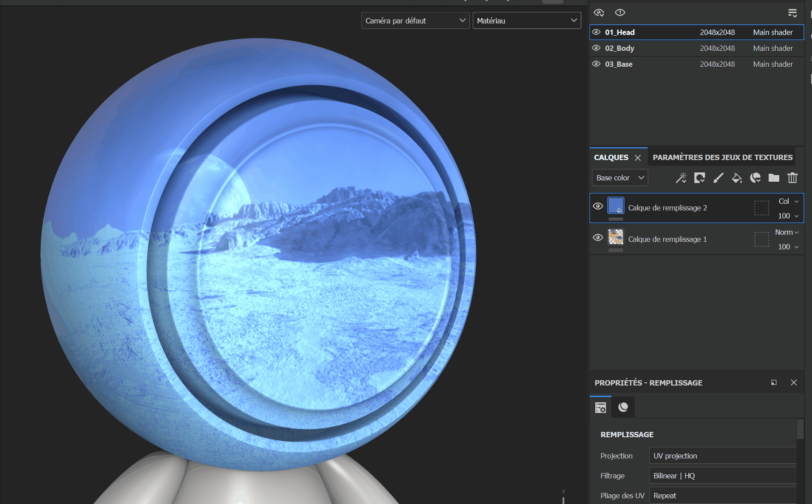812x504 pixels.
Task: Open the texture set list settings menu icon
Action: (792, 13)
